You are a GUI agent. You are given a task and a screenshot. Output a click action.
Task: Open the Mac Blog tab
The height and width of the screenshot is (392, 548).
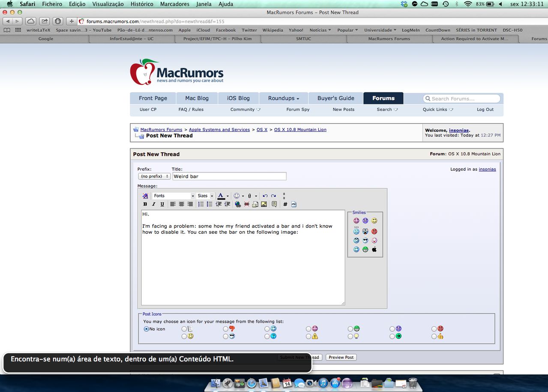[x=197, y=98]
